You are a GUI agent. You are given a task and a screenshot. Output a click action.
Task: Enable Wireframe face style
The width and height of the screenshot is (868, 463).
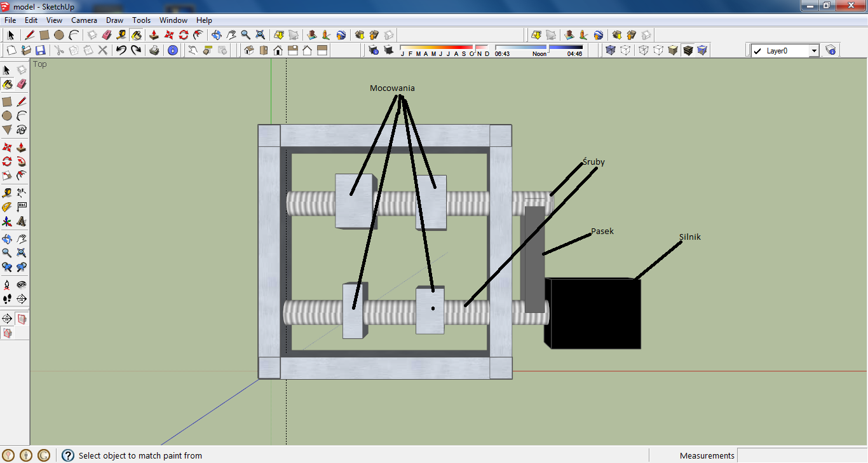[x=643, y=50]
